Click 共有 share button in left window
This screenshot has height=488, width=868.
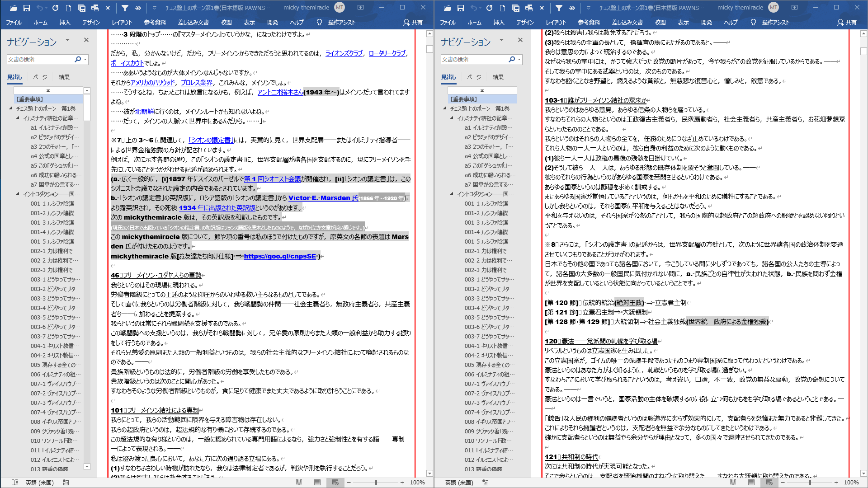click(413, 23)
